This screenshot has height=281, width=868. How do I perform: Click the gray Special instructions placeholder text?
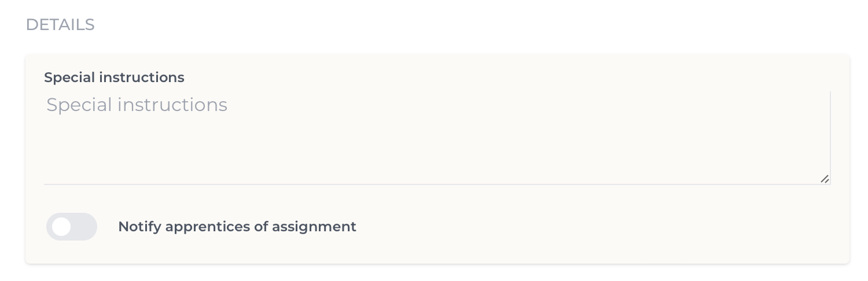coord(137,105)
